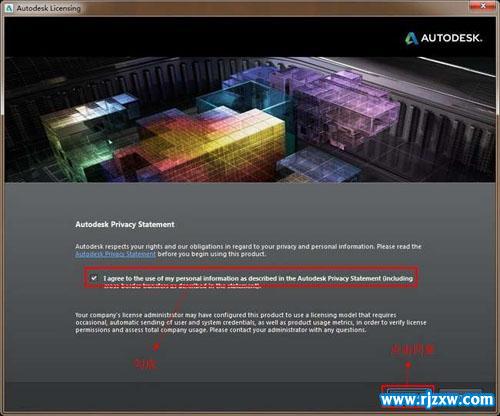This screenshot has width=500, height=416.
Task: Click the Autodesk logo in banner
Action: pyautogui.click(x=444, y=38)
